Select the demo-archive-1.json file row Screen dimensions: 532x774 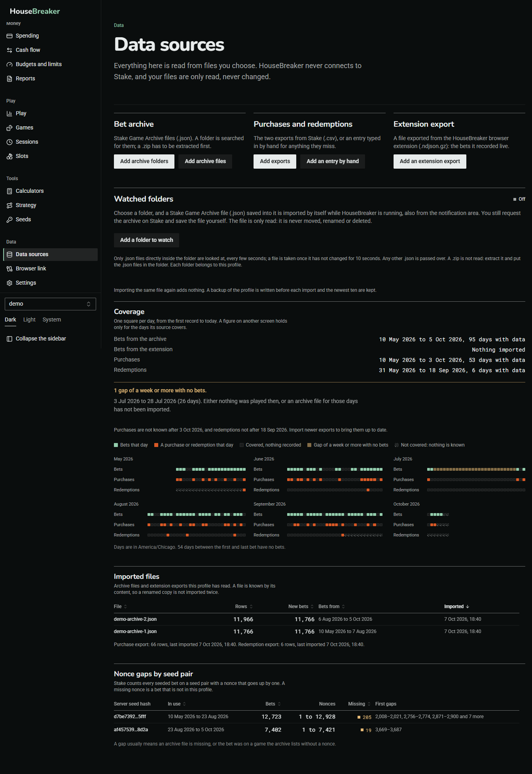[316, 631]
